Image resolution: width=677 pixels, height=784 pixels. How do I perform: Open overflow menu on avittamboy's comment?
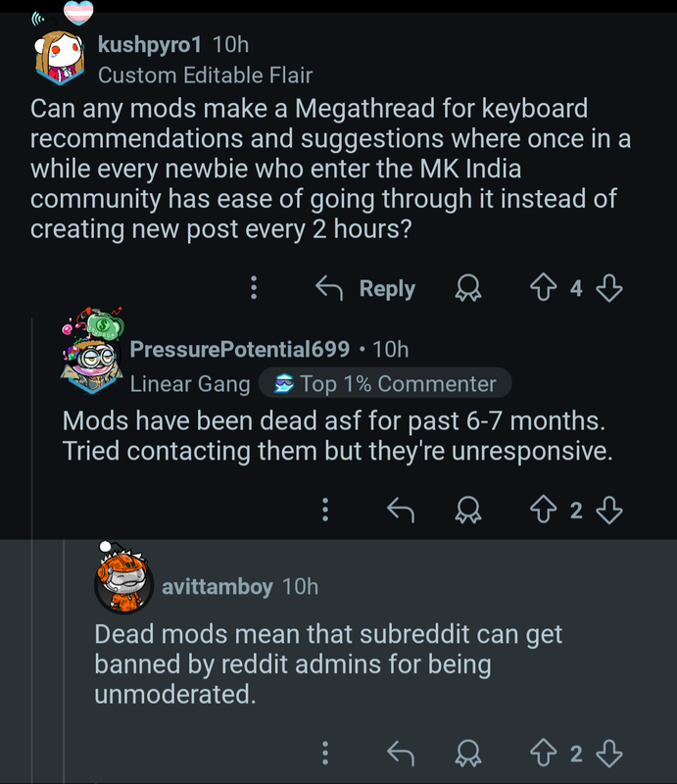[325, 753]
